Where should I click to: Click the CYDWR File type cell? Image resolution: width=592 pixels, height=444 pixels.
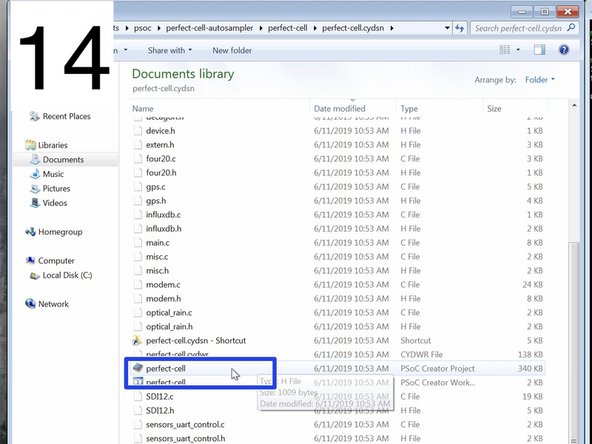[421, 355]
